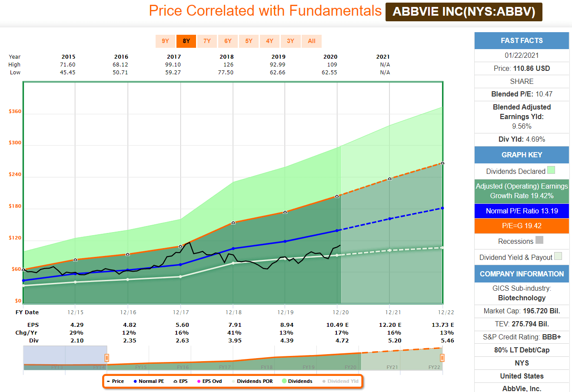Toggle Dividends Declared swatch in graph key

tap(551, 170)
